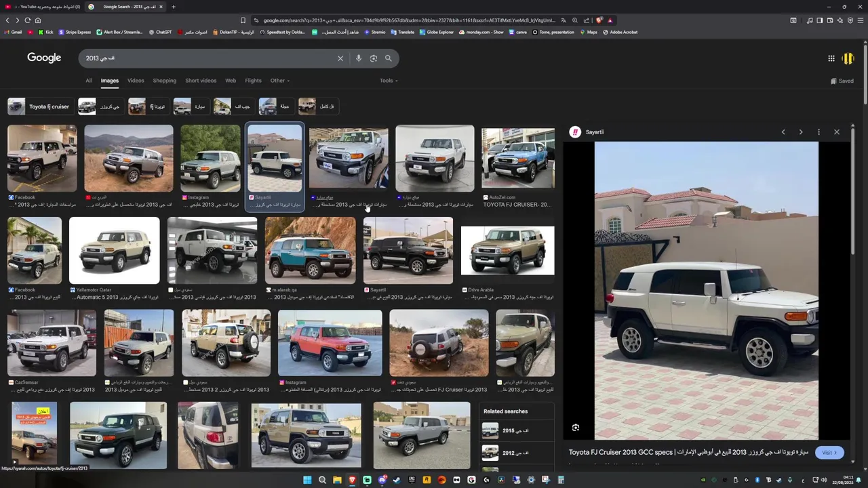Switch to the YouTube browser tab
The width and height of the screenshot is (868, 488).
click(x=42, y=7)
